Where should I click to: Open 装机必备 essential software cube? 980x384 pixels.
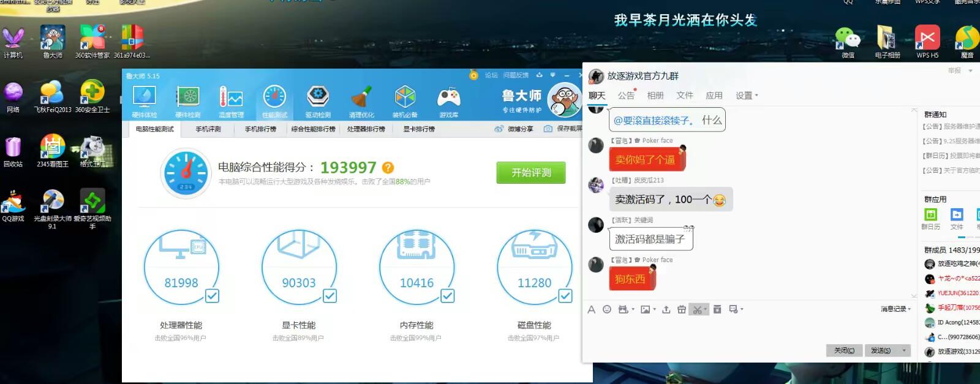coord(405,101)
